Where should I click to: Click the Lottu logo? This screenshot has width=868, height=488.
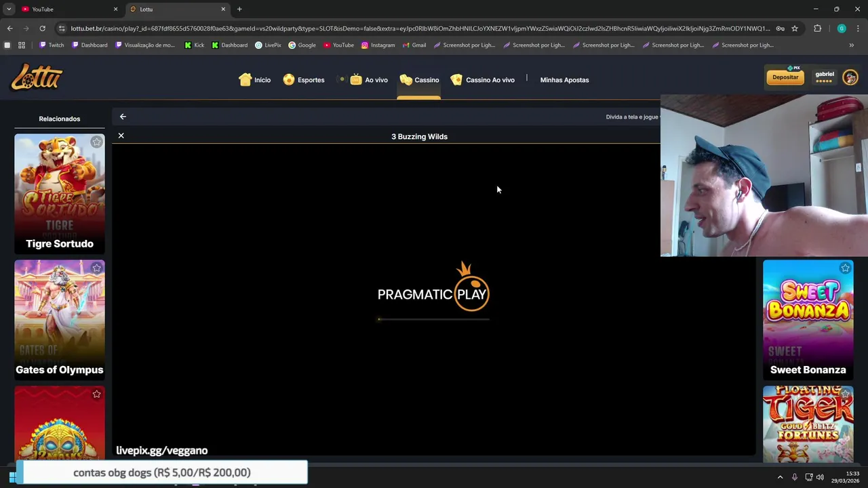[x=37, y=77]
